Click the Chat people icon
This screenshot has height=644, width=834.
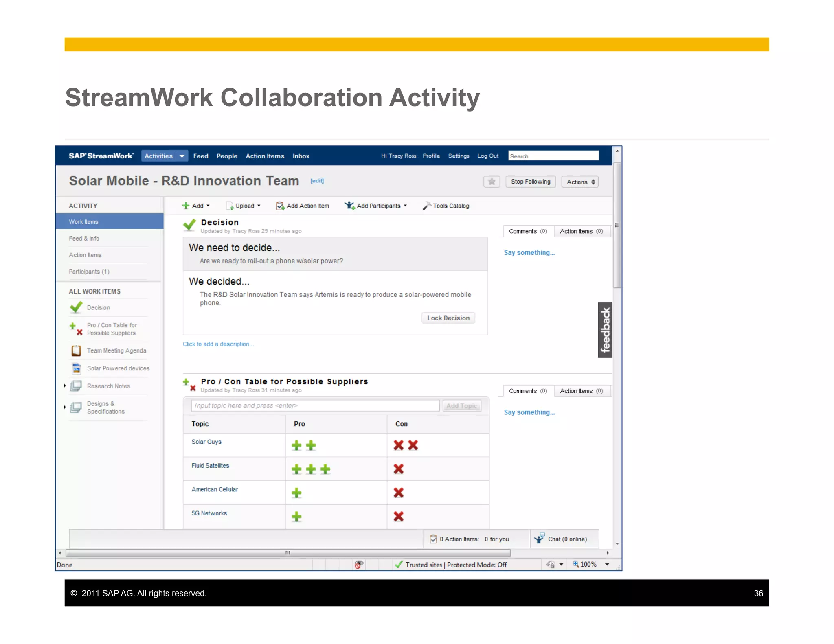539,538
